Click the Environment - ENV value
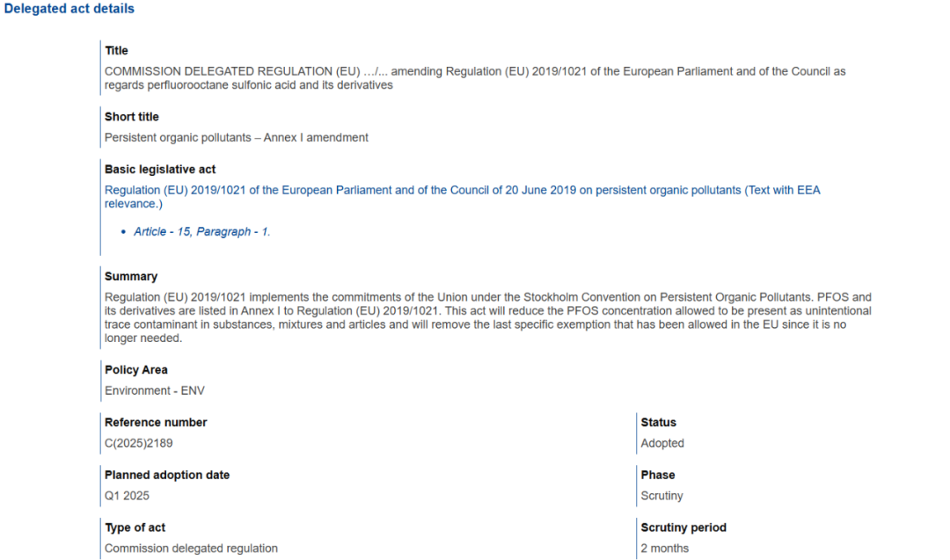The width and height of the screenshot is (950, 560). [155, 390]
